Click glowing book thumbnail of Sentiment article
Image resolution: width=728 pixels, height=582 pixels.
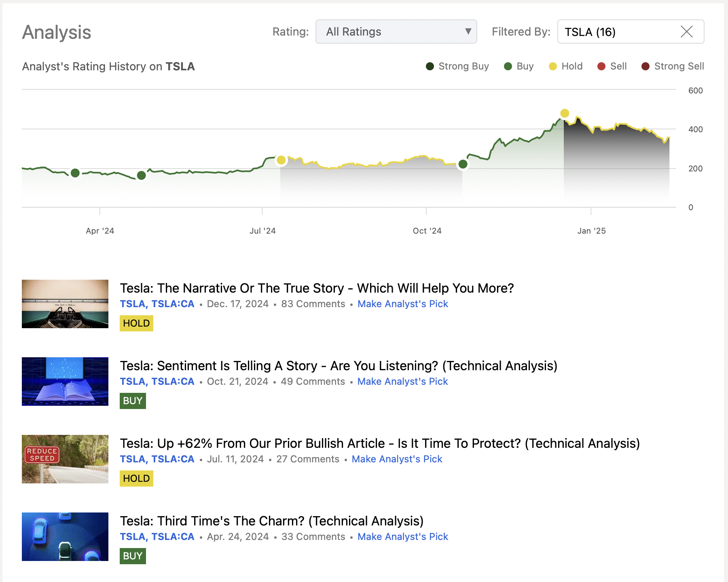pyautogui.click(x=65, y=382)
